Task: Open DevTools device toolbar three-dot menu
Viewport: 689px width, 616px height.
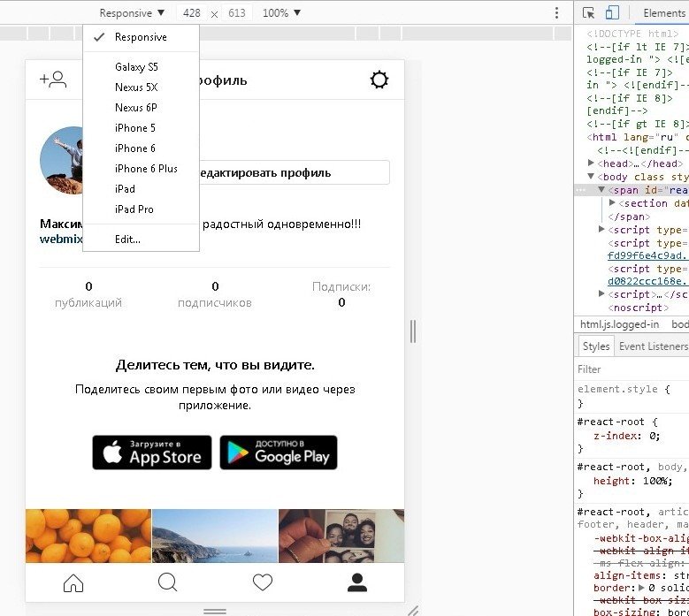Action: point(556,13)
